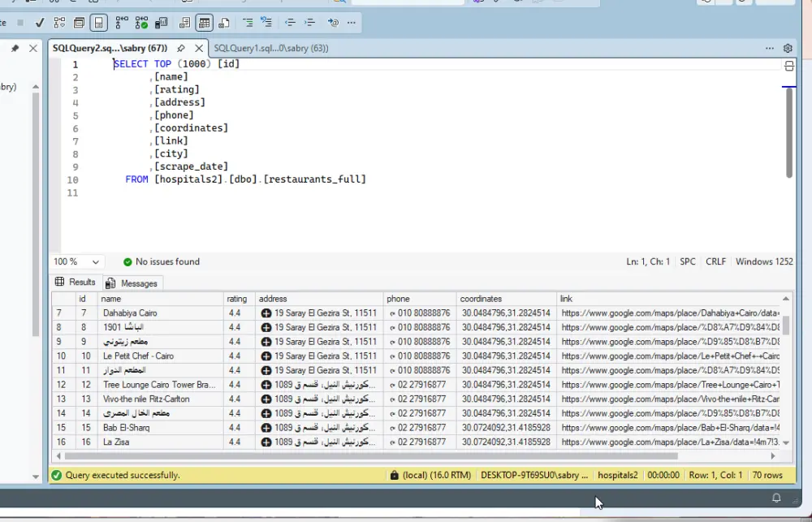Click the hospitals2 database status entry

coord(618,476)
